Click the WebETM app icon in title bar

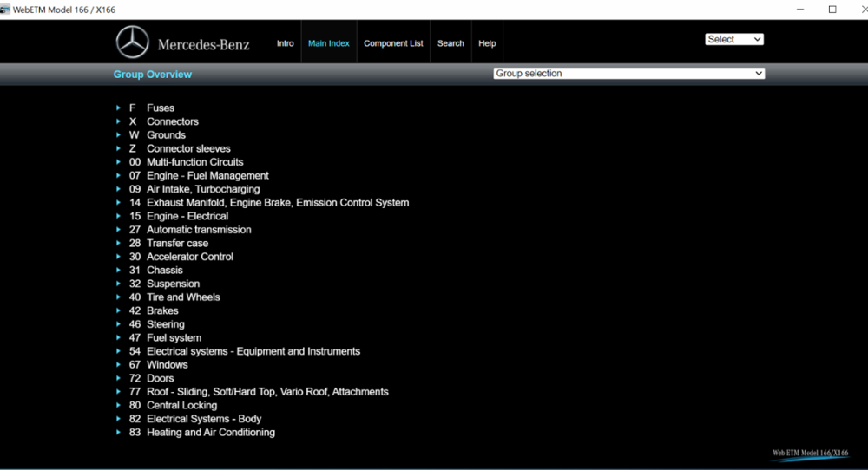pos(5,10)
